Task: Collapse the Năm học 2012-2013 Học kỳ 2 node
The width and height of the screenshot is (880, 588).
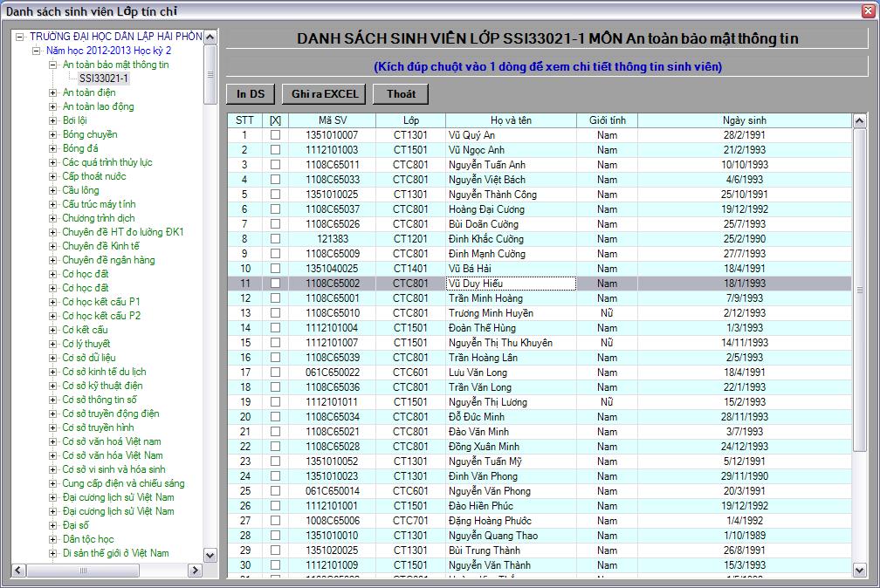Action: 37,51
